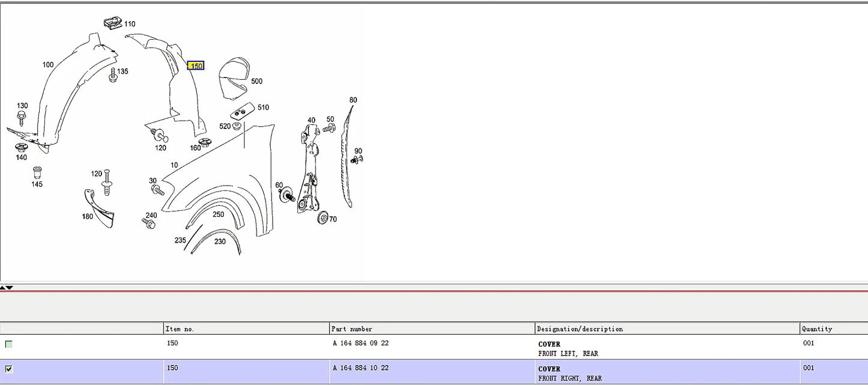Select callout 510 plate label
Screen dimensions: 868x385
point(263,108)
